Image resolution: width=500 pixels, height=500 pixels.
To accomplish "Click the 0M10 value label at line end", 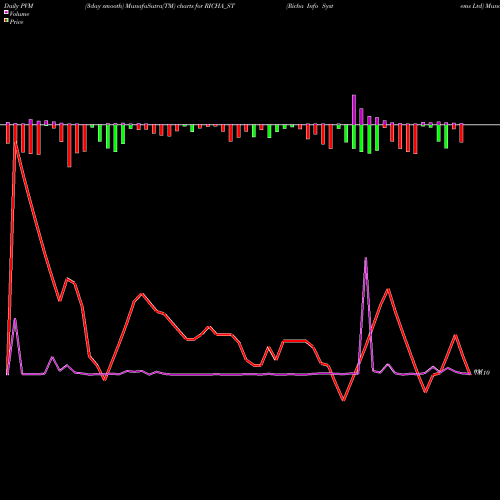I will click(482, 372).
